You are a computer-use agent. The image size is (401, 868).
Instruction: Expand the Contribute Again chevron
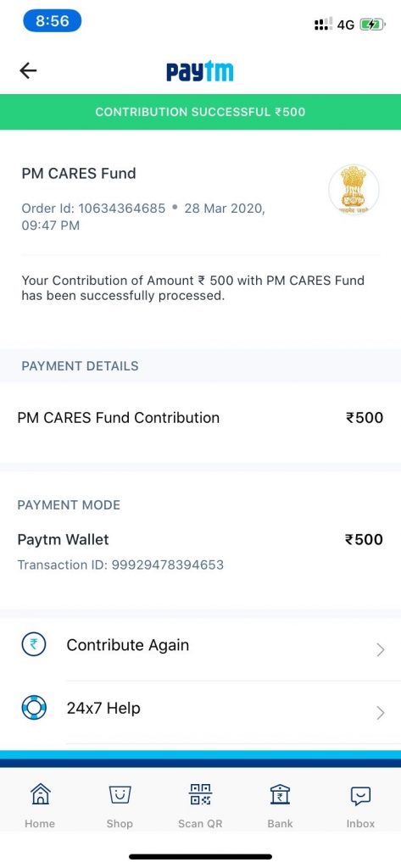tap(381, 649)
